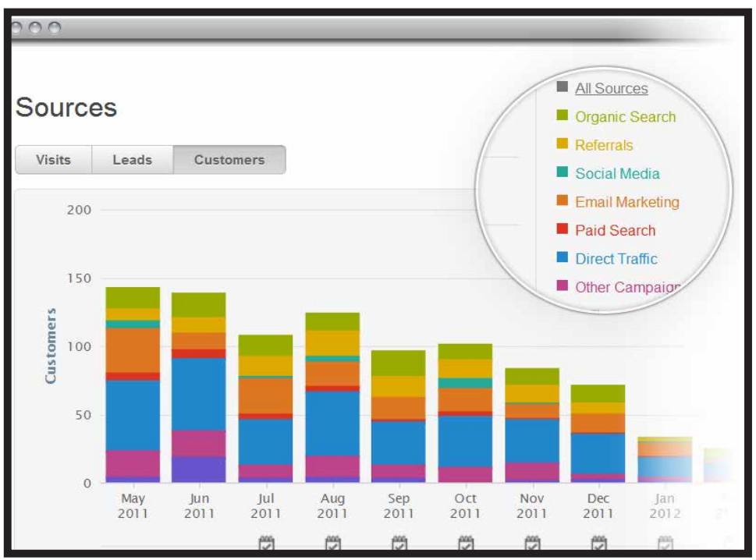
Task: Open the calendar event icon under Jul 2011
Action: pyautogui.click(x=266, y=543)
